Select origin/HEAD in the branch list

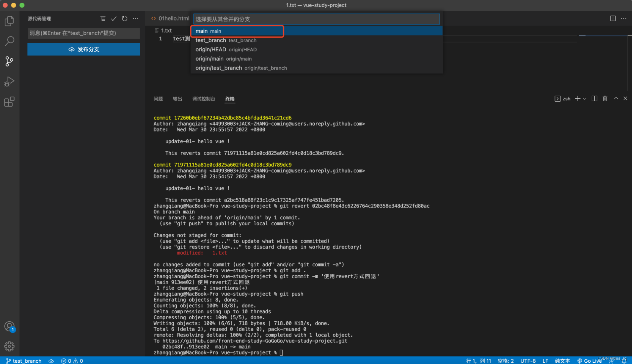[317, 50]
